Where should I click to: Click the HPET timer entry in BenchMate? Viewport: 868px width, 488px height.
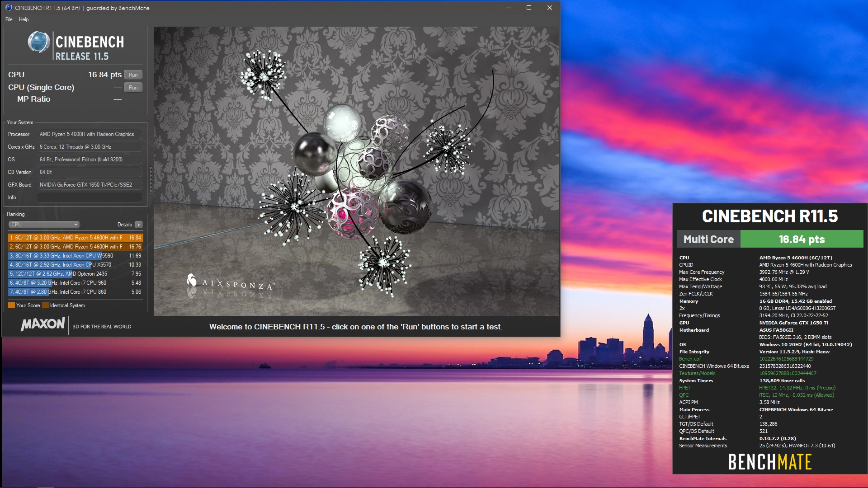coord(684,388)
